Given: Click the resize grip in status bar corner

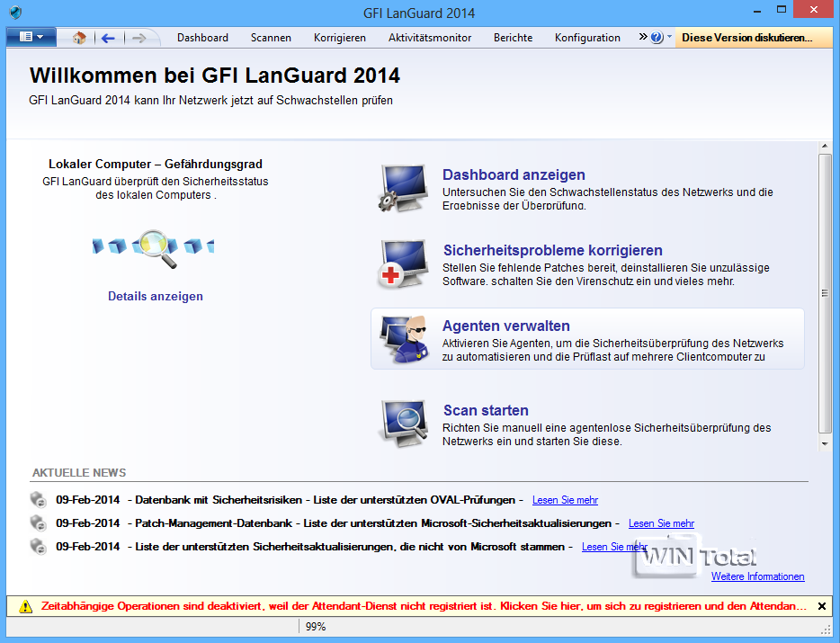Looking at the screenshot, I should pyautogui.click(x=826, y=630).
